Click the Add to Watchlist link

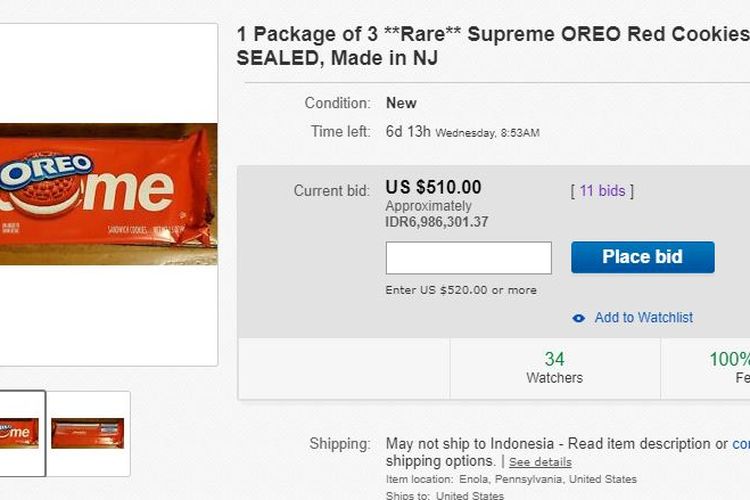643,318
